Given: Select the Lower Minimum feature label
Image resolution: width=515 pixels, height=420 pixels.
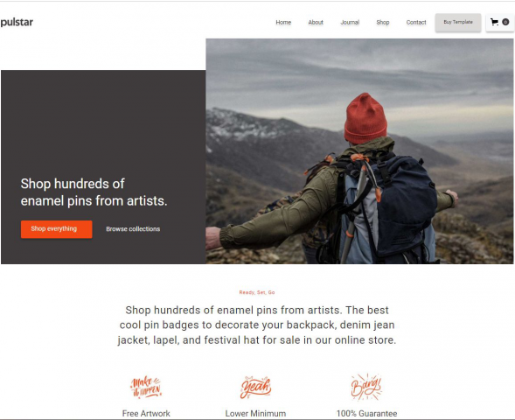Looking at the screenshot, I should coord(255,413).
